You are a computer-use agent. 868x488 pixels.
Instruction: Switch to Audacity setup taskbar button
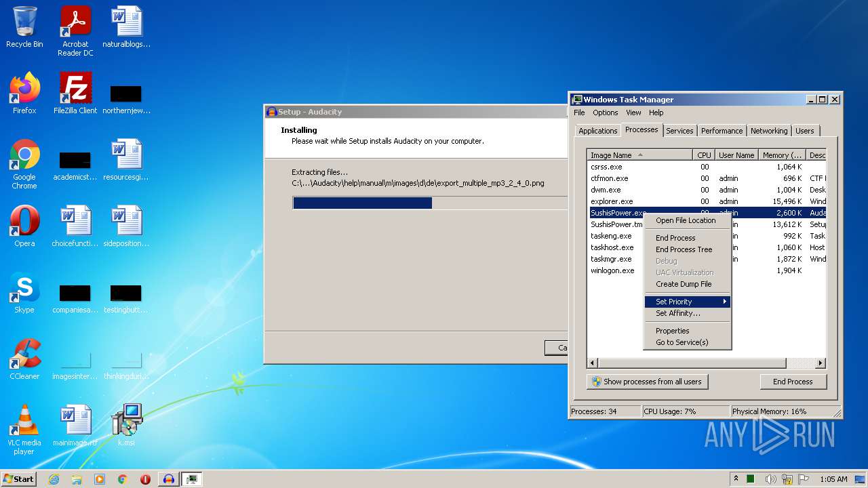[169, 479]
